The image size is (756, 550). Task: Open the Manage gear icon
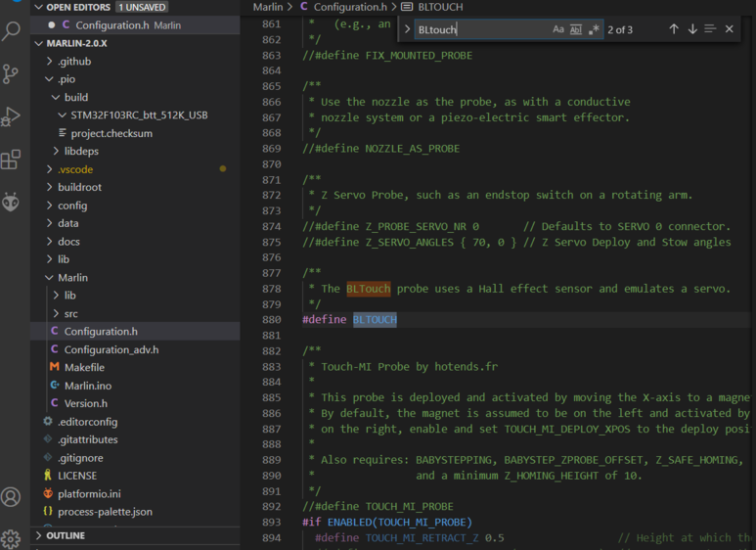click(x=11, y=538)
